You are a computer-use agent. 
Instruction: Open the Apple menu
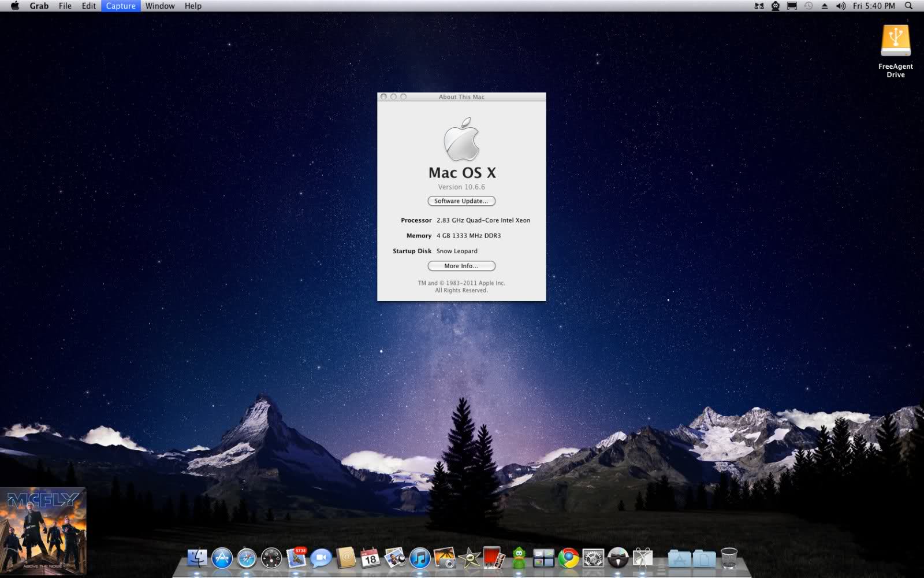click(15, 6)
